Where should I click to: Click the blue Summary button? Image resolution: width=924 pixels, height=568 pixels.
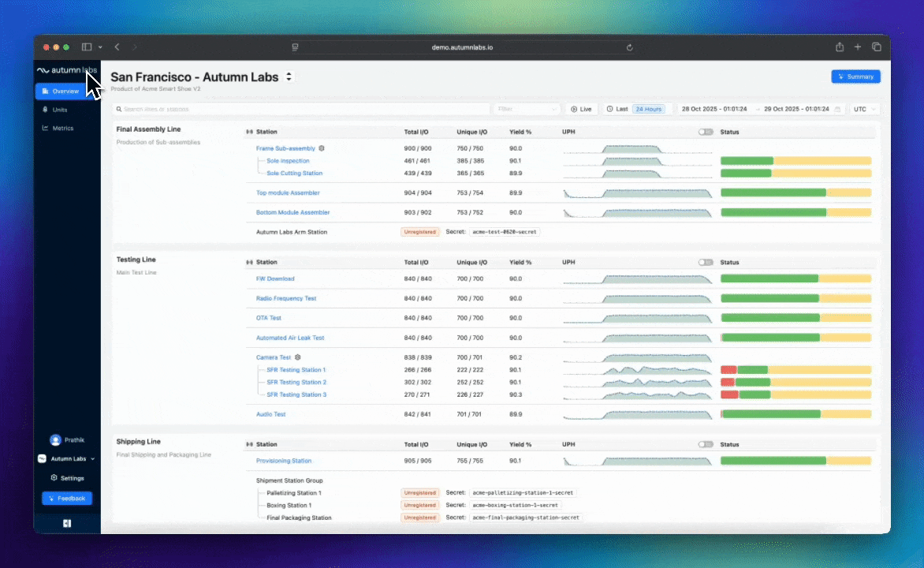[x=855, y=77]
